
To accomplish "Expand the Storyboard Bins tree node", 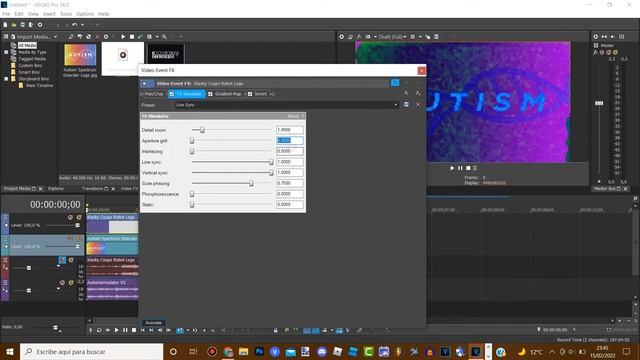I will click(6, 79).
